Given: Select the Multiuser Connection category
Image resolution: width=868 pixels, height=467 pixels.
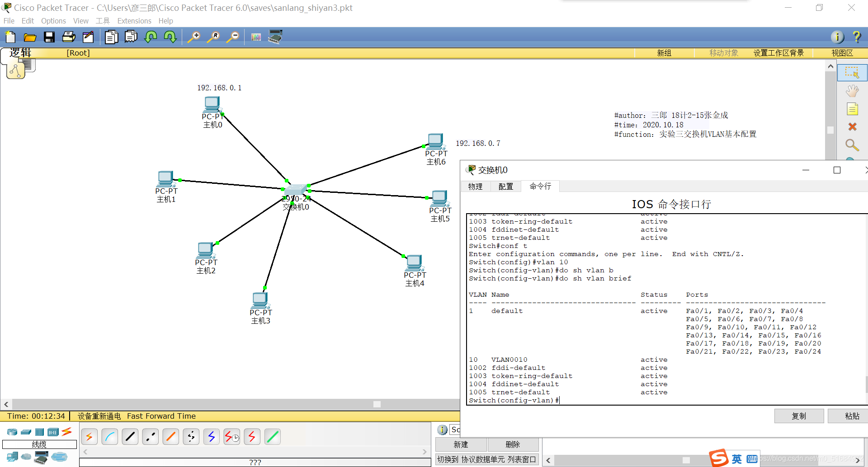Looking at the screenshot, I should pyautogui.click(x=59, y=457).
